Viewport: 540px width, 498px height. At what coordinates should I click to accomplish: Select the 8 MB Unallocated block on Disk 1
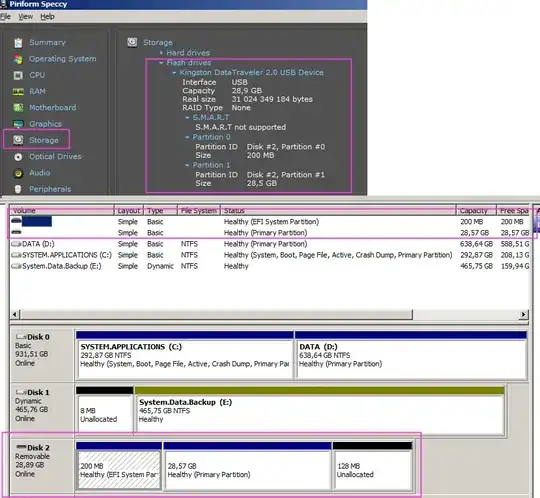pyautogui.click(x=105, y=409)
